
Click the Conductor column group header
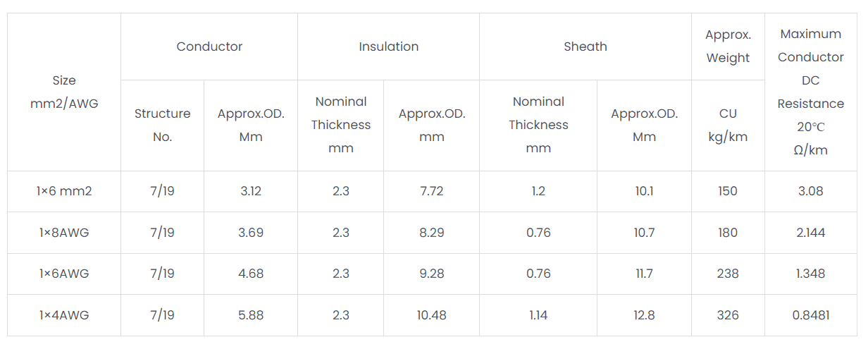pyautogui.click(x=209, y=47)
